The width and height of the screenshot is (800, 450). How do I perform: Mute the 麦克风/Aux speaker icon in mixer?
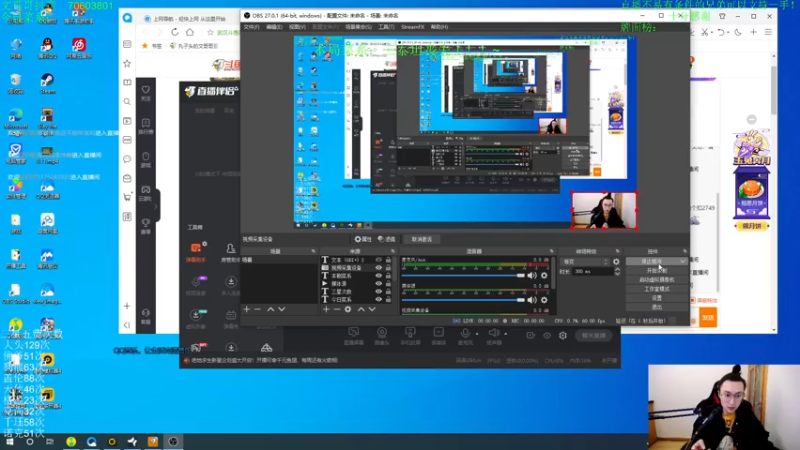click(x=532, y=276)
